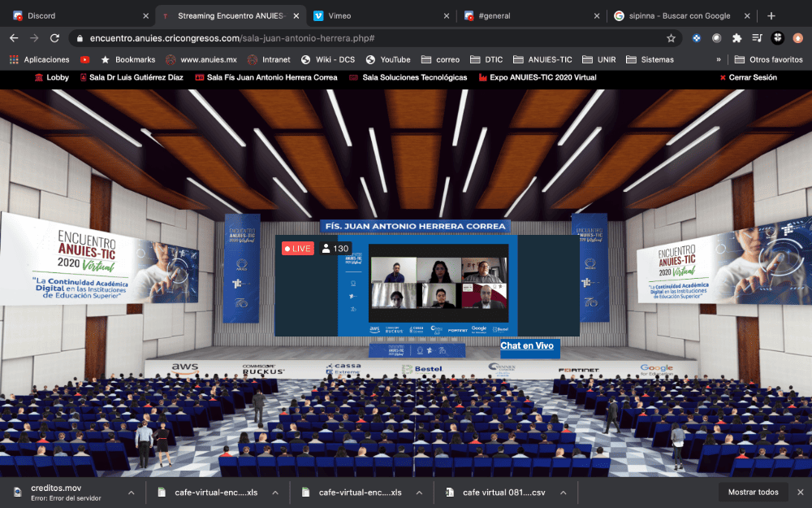Open the Chat en Vivo link
Image resolution: width=812 pixels, height=508 pixels.
[x=527, y=345]
